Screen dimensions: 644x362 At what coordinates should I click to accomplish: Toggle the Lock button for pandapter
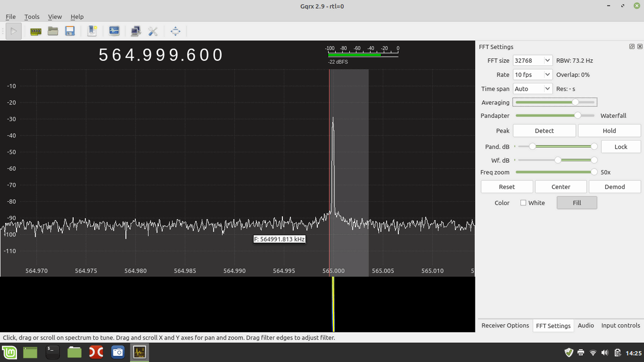[621, 146]
